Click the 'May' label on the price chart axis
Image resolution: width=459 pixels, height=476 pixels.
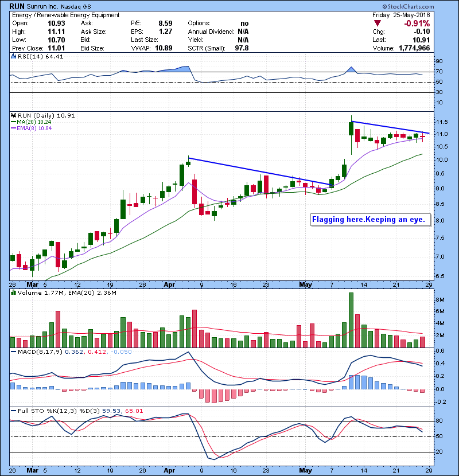(306, 285)
